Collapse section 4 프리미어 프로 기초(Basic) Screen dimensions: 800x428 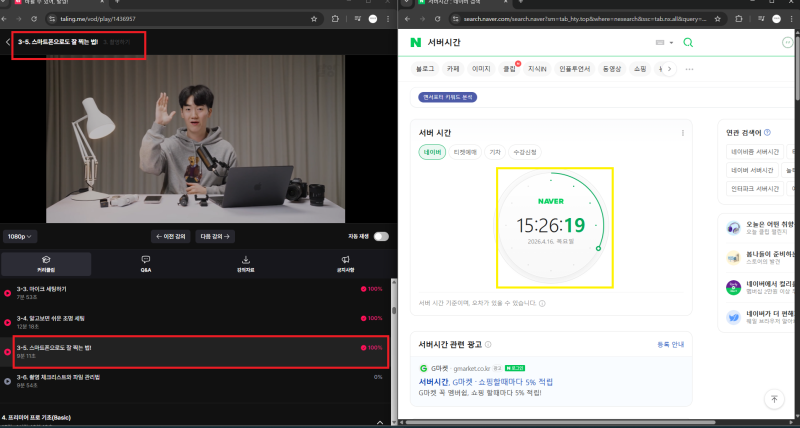(x=380, y=422)
